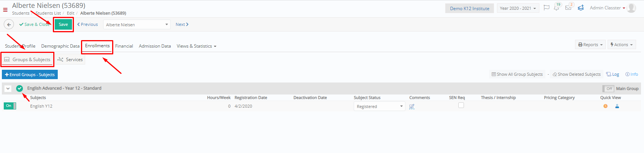Collapse the English Advanced group row
The width and height of the screenshot is (644, 153).
(x=8, y=88)
